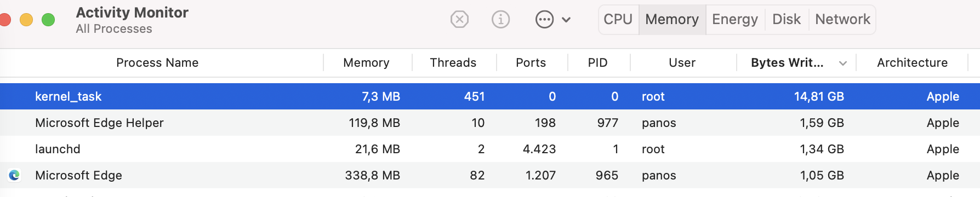Click the Activity Monitor window title

132,13
